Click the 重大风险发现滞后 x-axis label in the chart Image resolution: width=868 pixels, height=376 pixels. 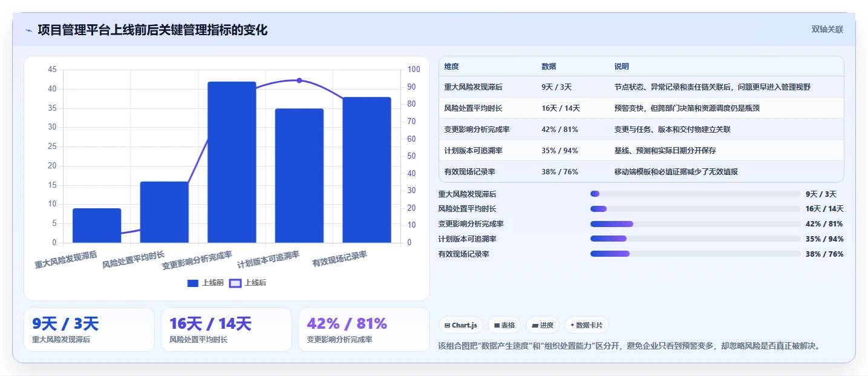(x=66, y=260)
